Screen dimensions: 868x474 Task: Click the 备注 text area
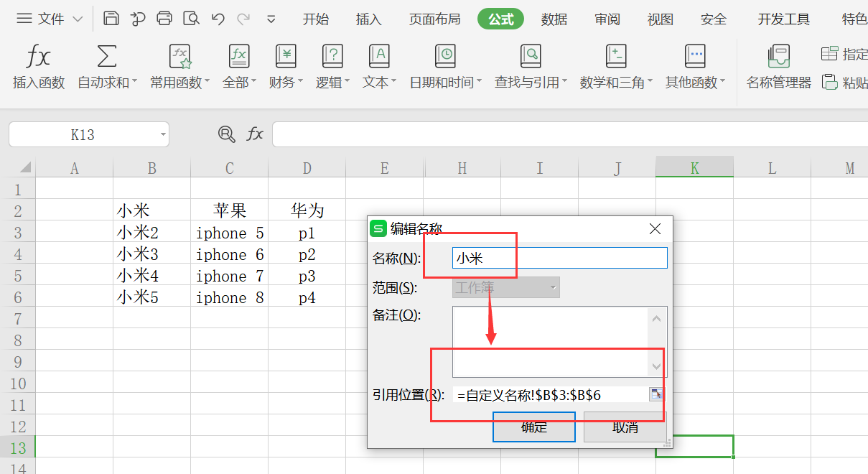(550, 341)
